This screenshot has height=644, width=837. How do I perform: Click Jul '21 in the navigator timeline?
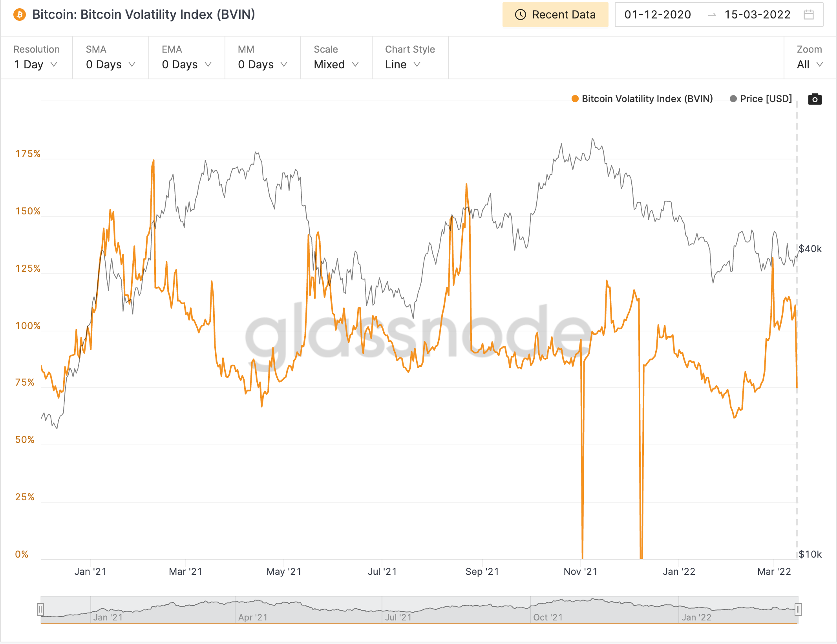tap(398, 617)
